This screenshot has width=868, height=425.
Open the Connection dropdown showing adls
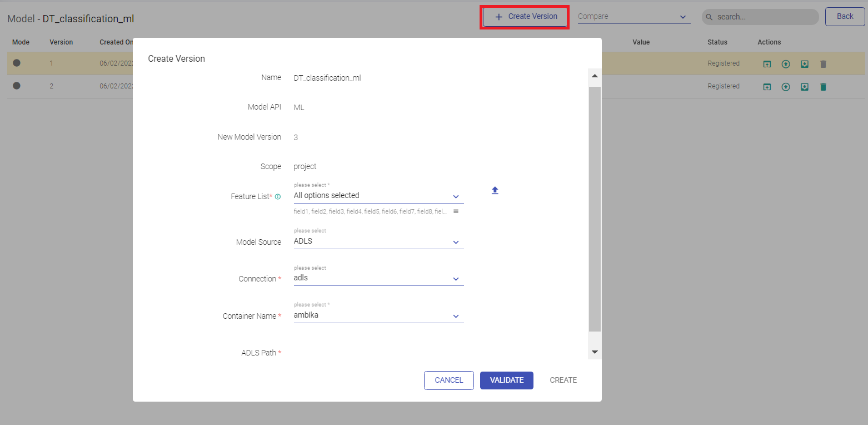point(378,278)
